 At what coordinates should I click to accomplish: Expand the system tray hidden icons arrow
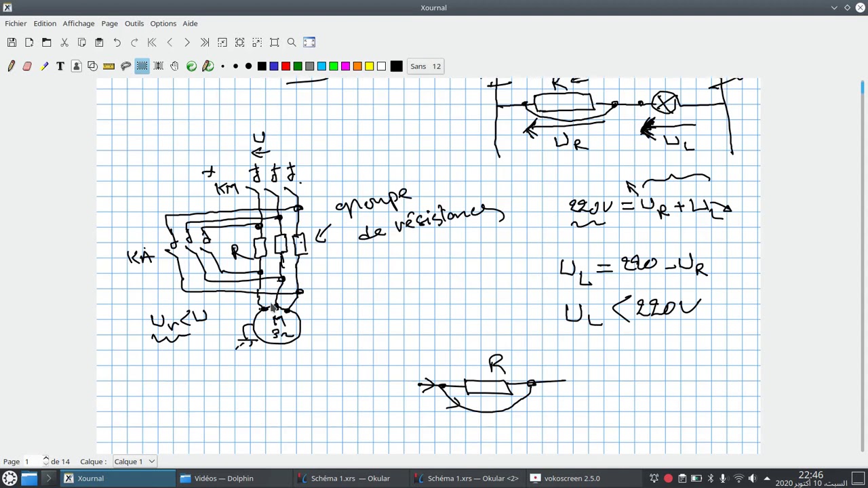767,479
